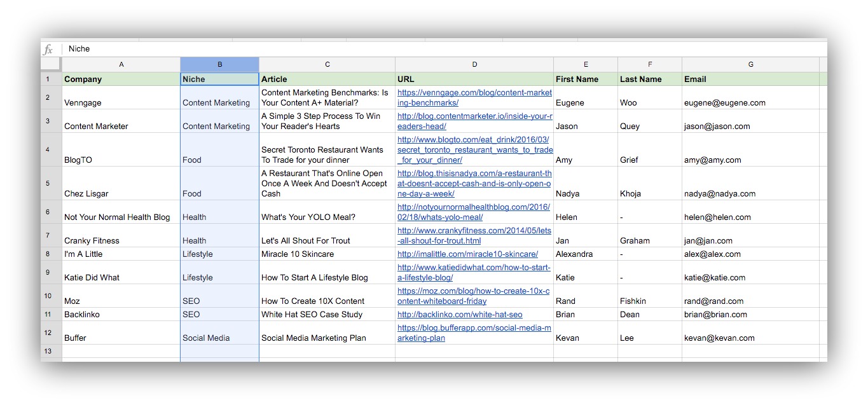This screenshot has height=405, width=868.
Task: Select the brian@brian.com email cell
Action: coord(751,315)
